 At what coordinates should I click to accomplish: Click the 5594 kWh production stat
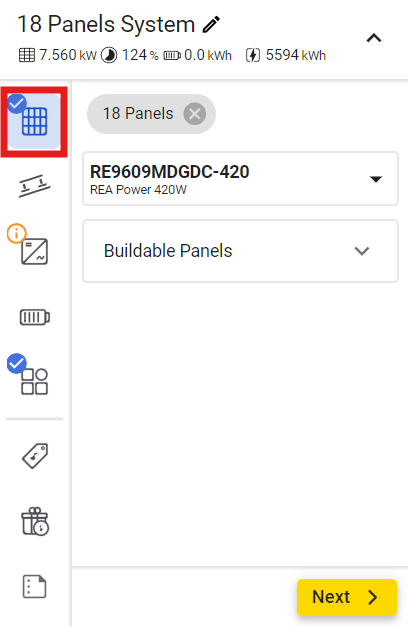point(286,55)
